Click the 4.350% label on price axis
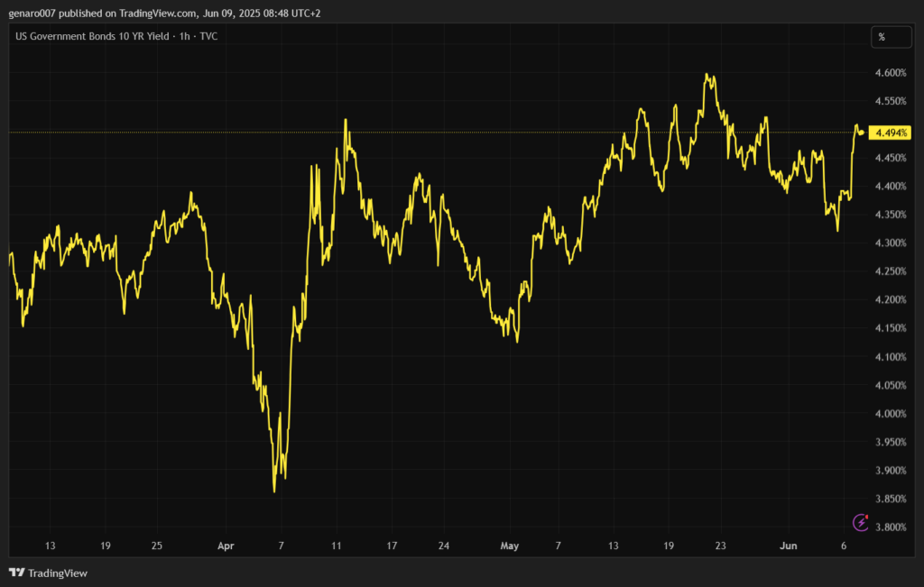Image resolution: width=924 pixels, height=587 pixels. [x=890, y=215]
